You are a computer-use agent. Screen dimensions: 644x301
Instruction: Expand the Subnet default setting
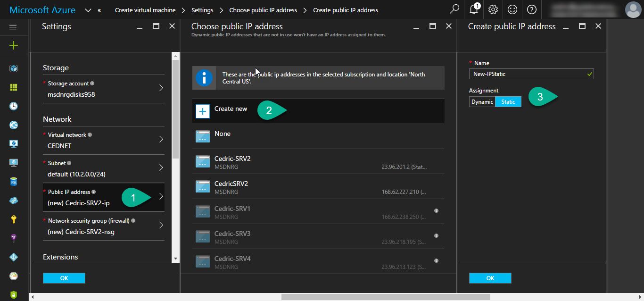point(104,168)
